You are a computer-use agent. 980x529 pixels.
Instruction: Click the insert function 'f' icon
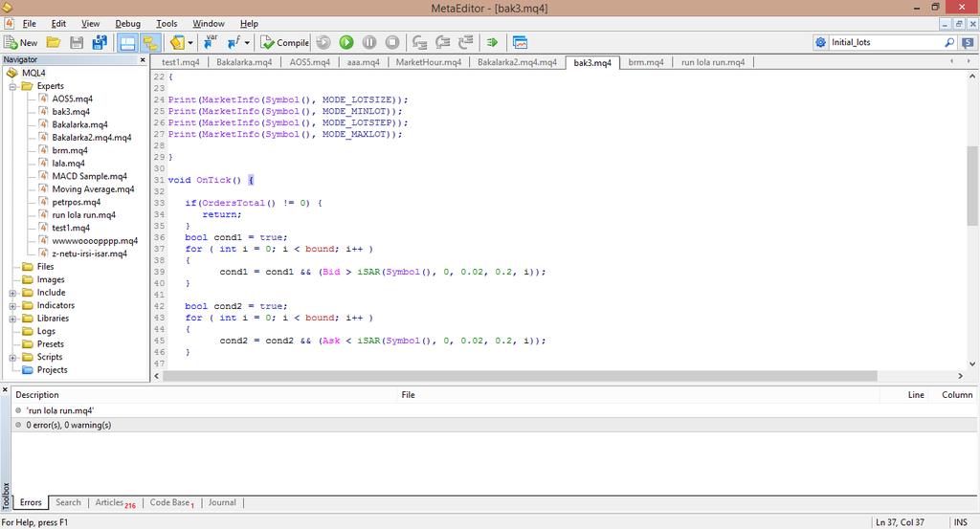[x=234, y=42]
